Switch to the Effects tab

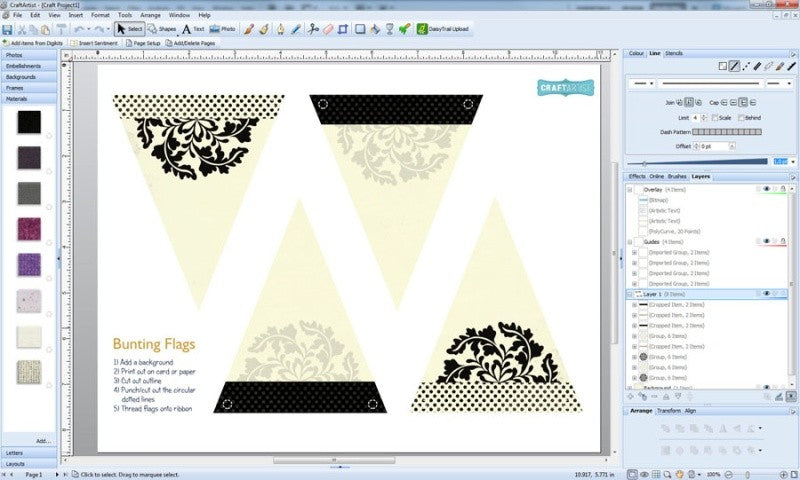[x=637, y=176]
